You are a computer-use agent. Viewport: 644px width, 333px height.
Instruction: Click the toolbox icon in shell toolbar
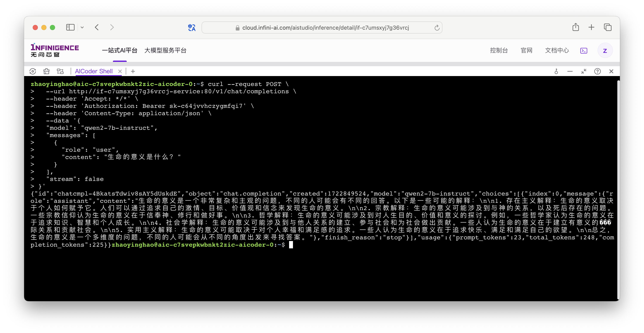(46, 71)
